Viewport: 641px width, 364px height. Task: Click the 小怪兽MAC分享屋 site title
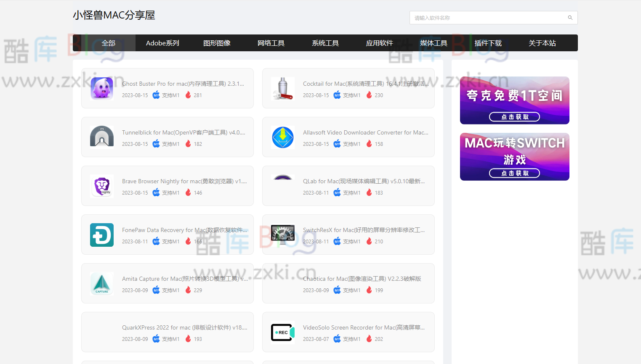point(114,15)
